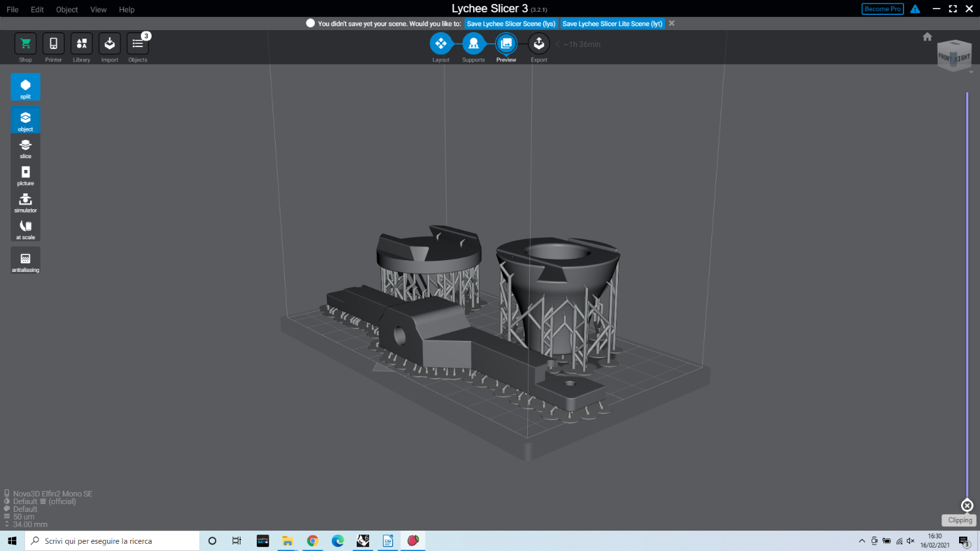The width and height of the screenshot is (980, 551).
Task: Reset view with the home icon
Action: [x=927, y=37]
